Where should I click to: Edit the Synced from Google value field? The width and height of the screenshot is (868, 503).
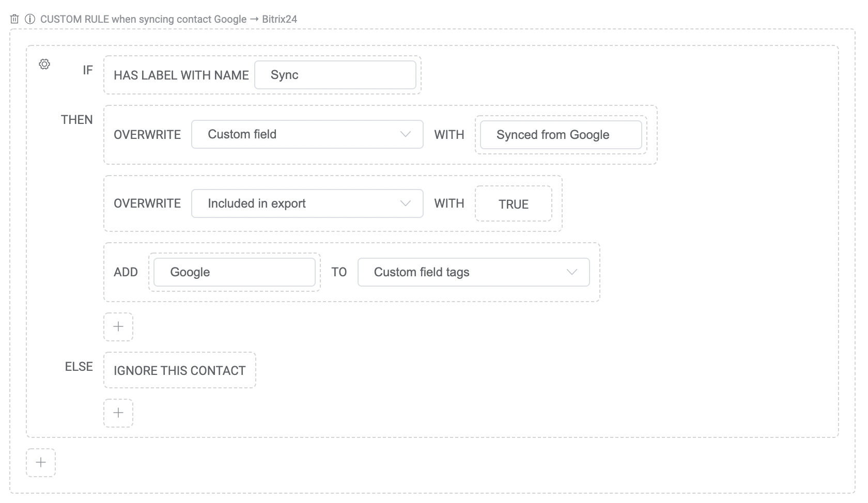[561, 135]
